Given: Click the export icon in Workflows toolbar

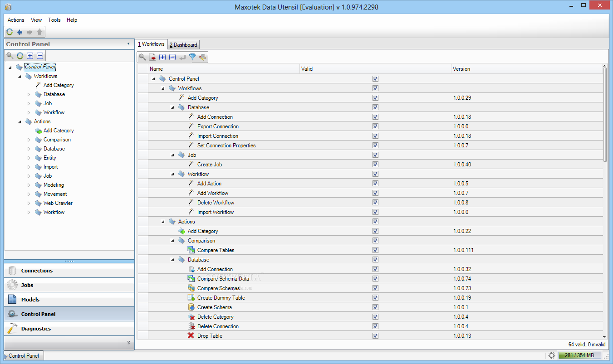Looking at the screenshot, I should pyautogui.click(x=152, y=57).
